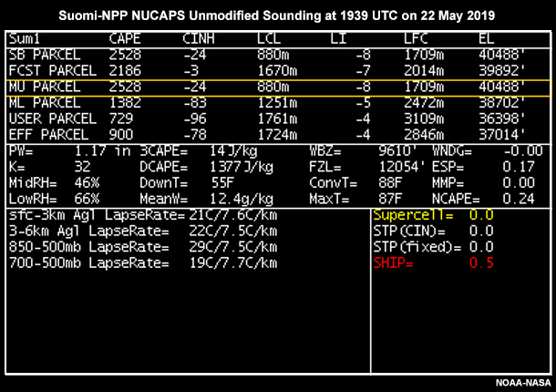Click the ConvT= 88F value

[390, 183]
